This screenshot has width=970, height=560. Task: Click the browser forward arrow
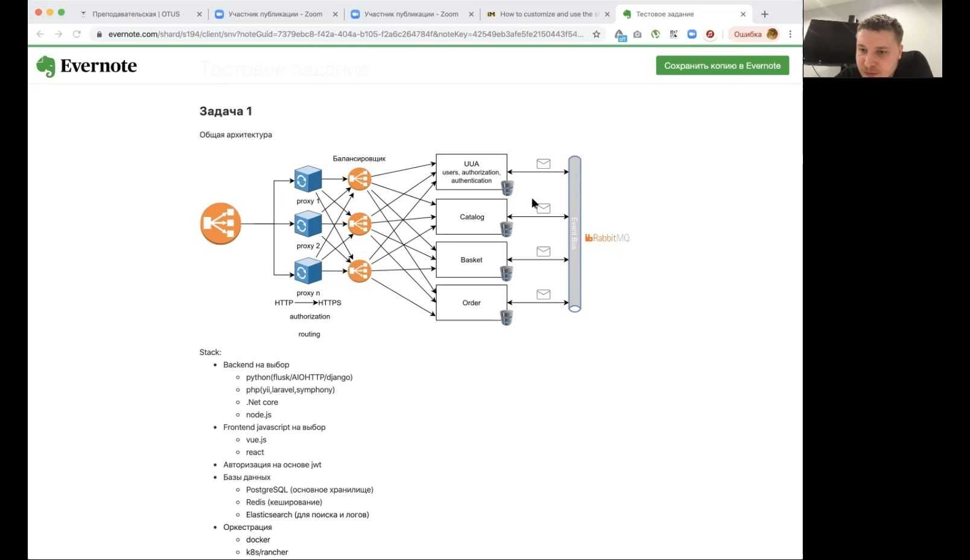point(59,34)
